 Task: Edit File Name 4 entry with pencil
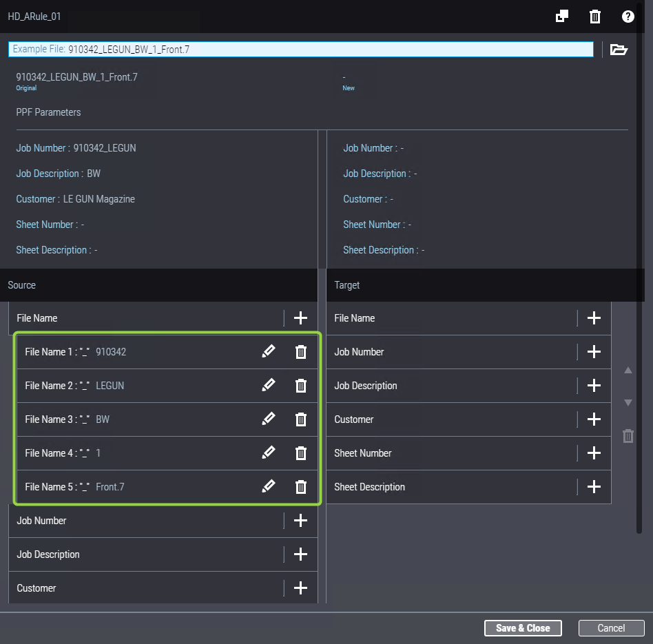point(269,453)
